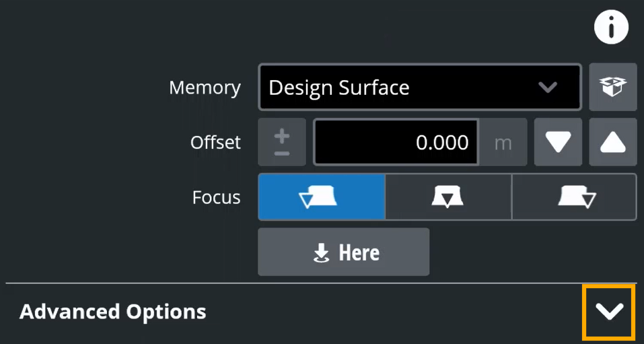Click into the 0.000 offset field

[x=396, y=142]
